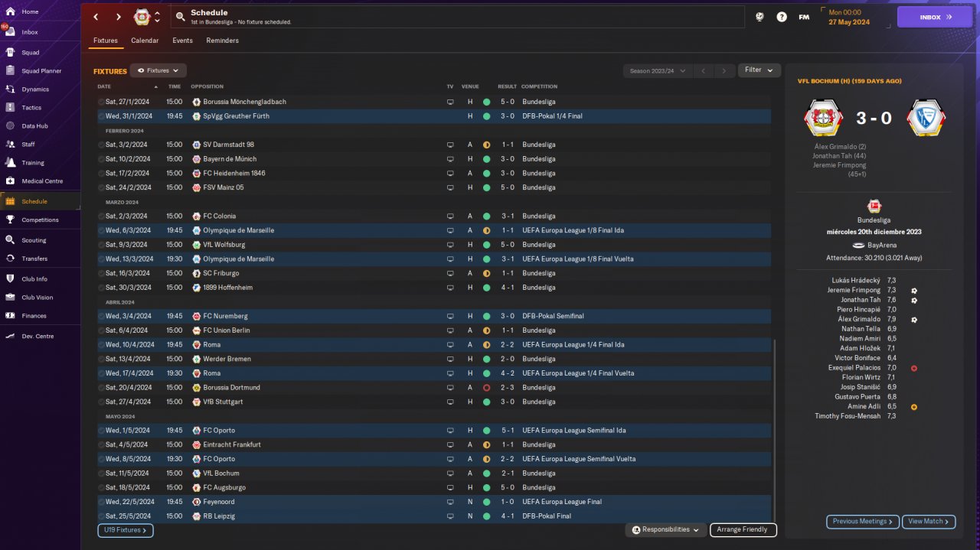The width and height of the screenshot is (980, 550).
Task: Go back with left arrow
Action: (96, 17)
